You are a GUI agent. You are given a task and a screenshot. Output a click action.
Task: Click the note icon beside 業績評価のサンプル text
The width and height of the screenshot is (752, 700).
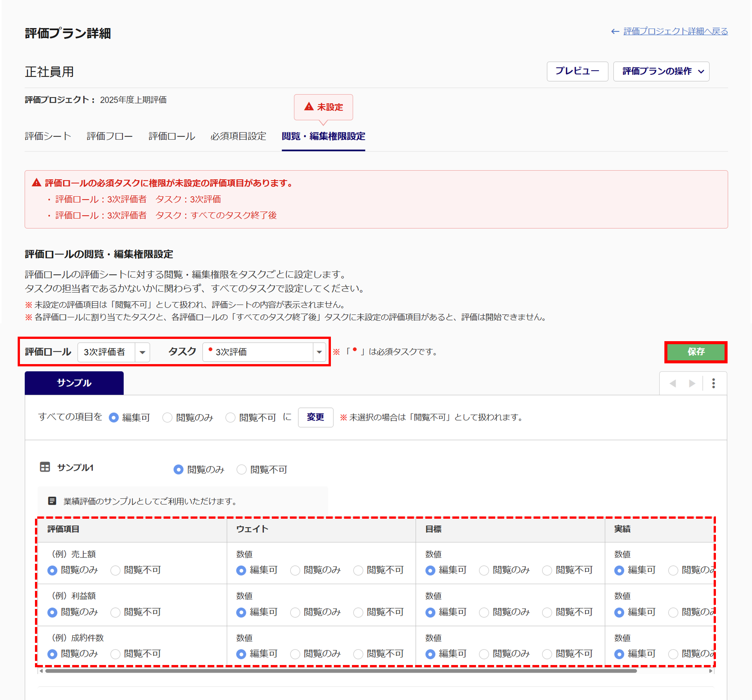click(x=52, y=501)
